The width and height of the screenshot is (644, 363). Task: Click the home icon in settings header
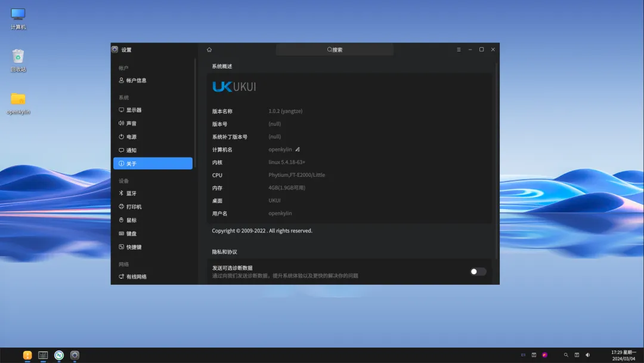(209, 50)
